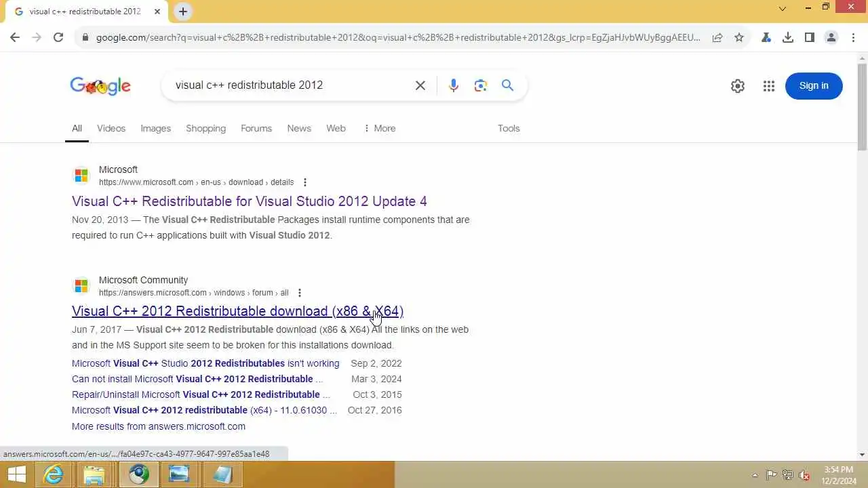Open More results from answers.microsoft.com
Screen dimensions: 868x488
coord(159,426)
